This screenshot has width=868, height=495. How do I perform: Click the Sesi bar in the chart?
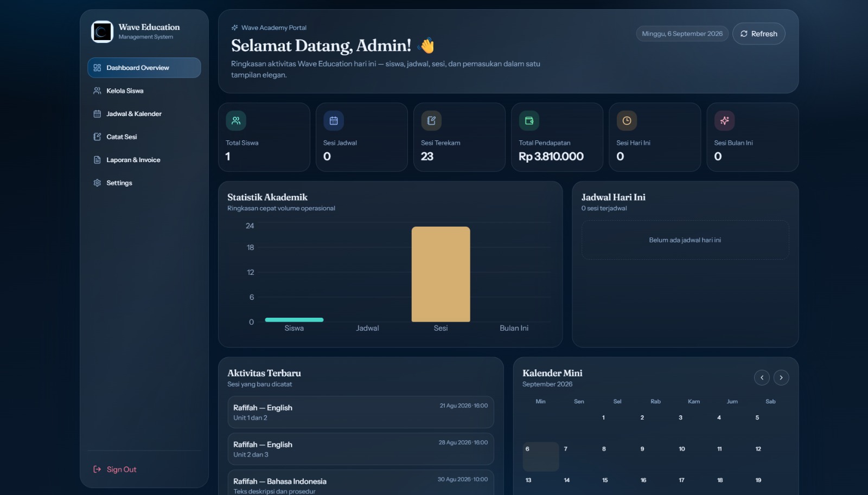pos(441,274)
